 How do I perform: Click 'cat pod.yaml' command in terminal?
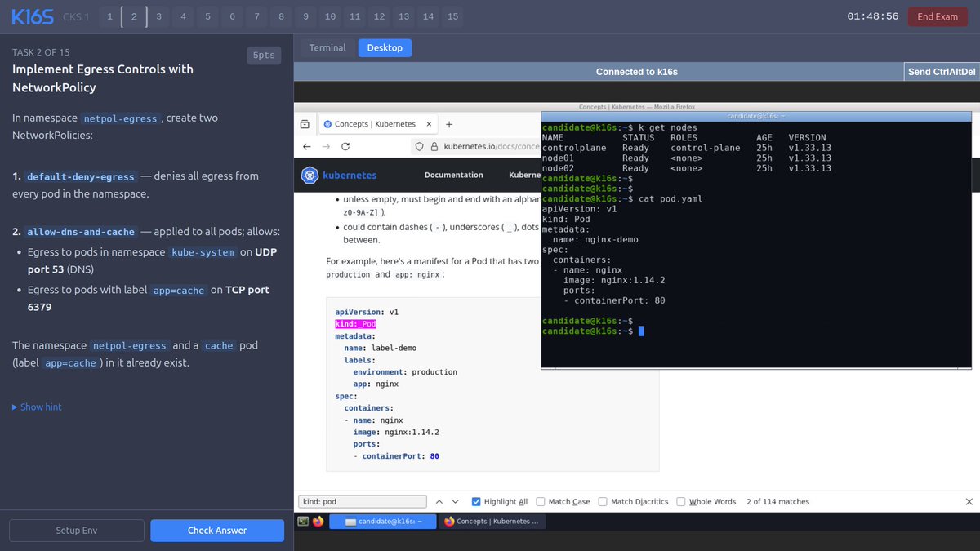[x=669, y=199]
